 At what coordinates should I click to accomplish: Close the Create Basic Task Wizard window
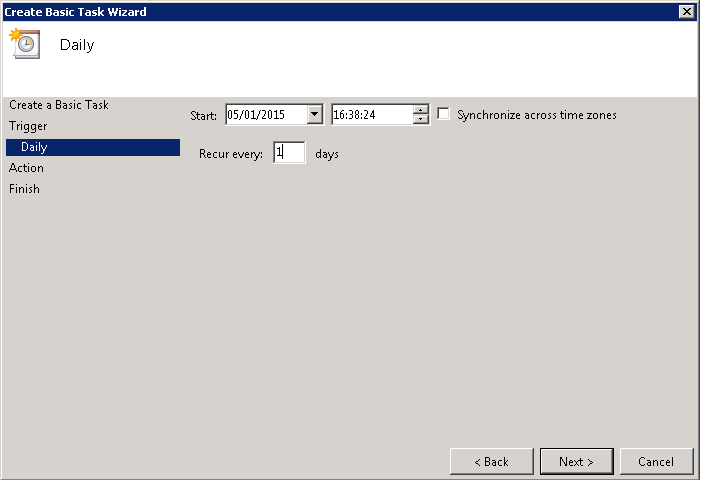coord(686,11)
